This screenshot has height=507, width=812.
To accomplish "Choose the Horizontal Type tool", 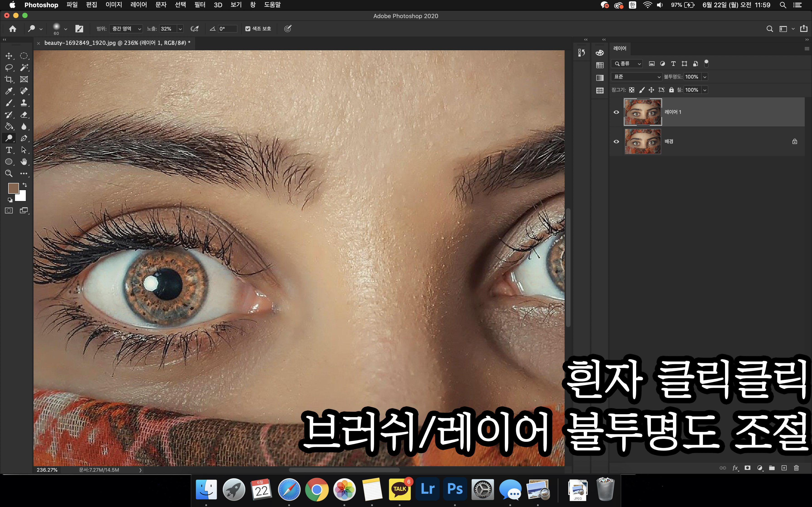I will [9, 150].
